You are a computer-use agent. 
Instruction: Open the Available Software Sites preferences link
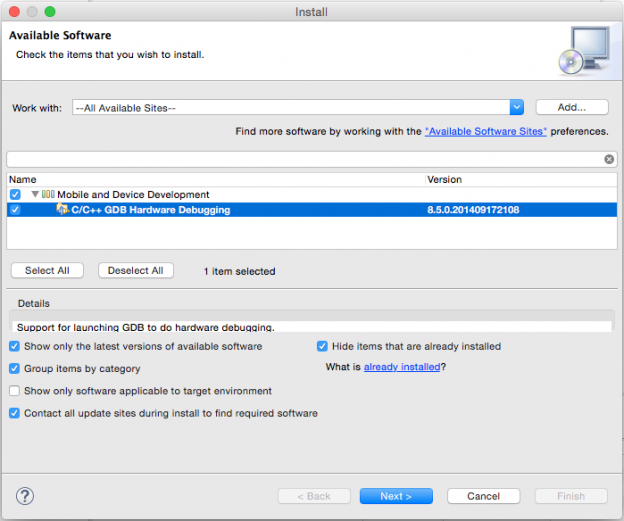(485, 131)
